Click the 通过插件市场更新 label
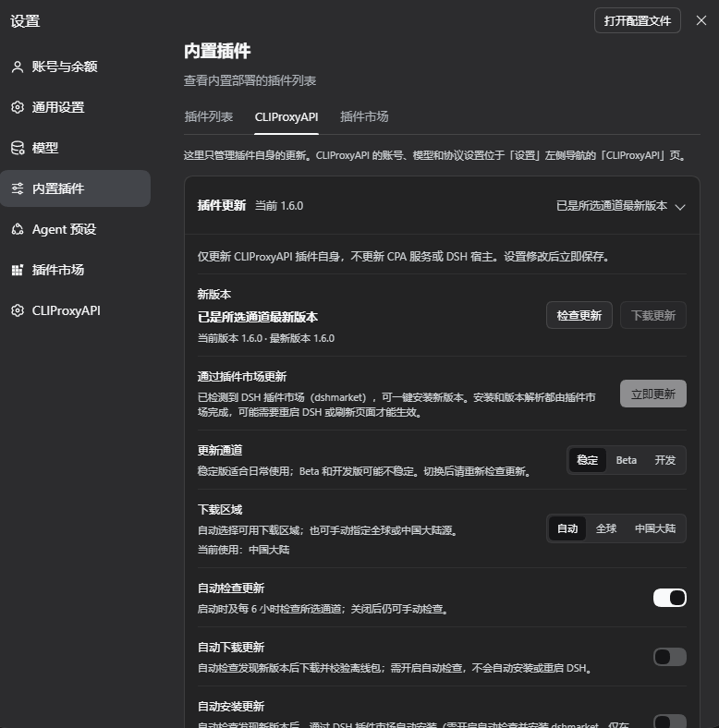This screenshot has width=719, height=728. point(242,377)
